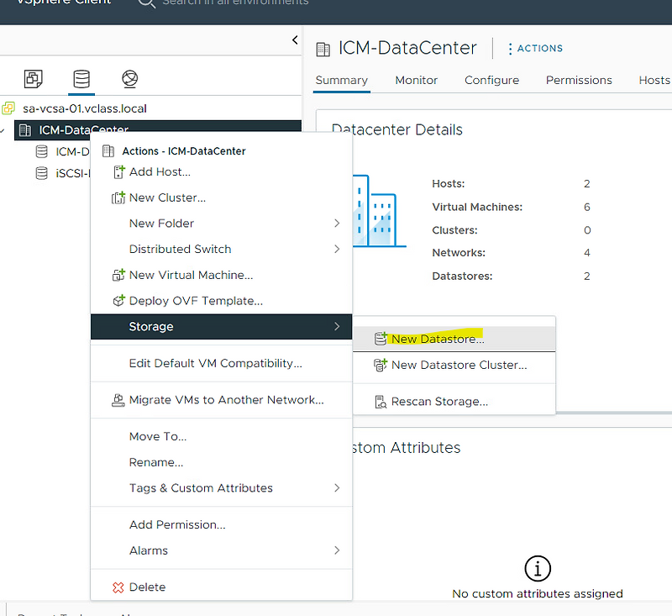Open the Actions menu for ICM-DataCenter

[x=535, y=48]
